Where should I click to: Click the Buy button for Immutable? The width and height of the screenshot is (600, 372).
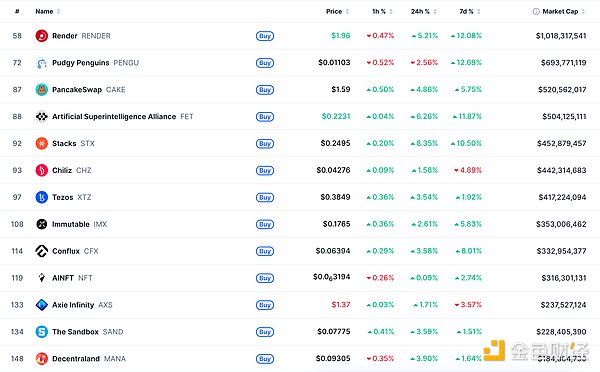pyautogui.click(x=265, y=224)
